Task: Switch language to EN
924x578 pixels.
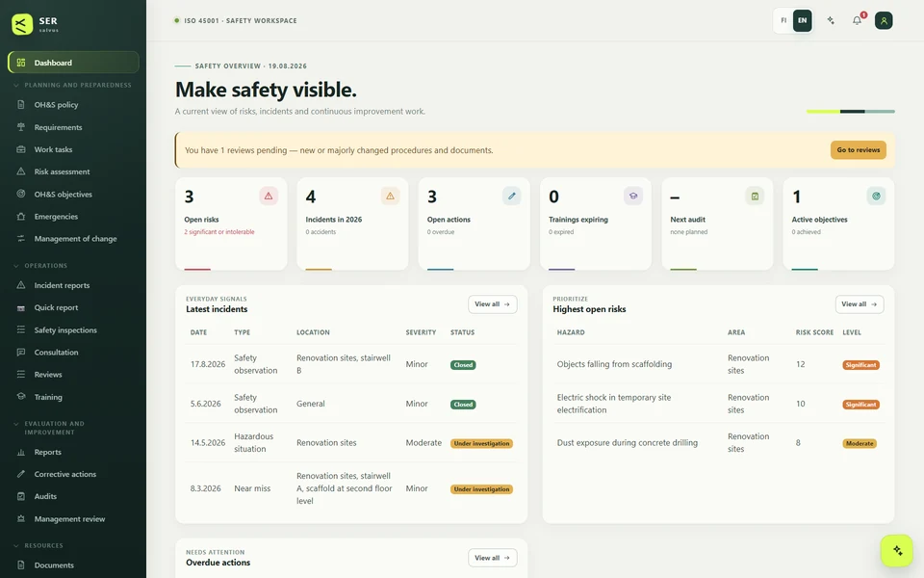Action: 802,20
